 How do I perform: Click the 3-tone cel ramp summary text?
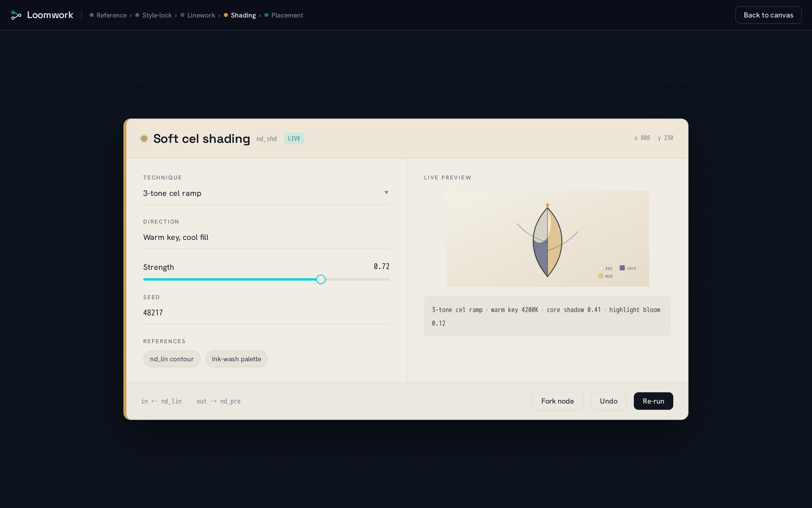click(x=547, y=316)
